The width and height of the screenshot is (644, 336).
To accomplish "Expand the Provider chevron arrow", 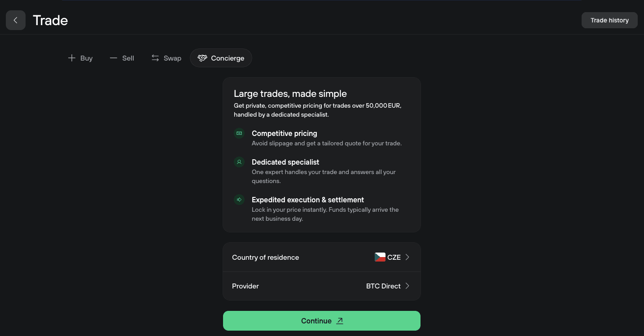I will tap(407, 286).
